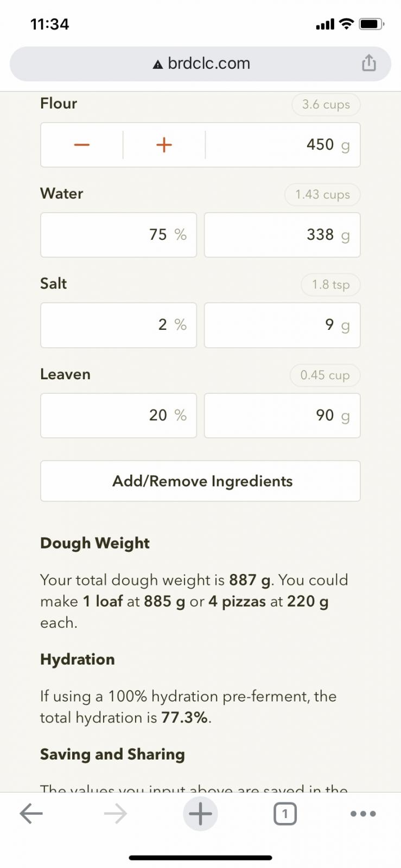Go forward with the right arrow

(115, 814)
